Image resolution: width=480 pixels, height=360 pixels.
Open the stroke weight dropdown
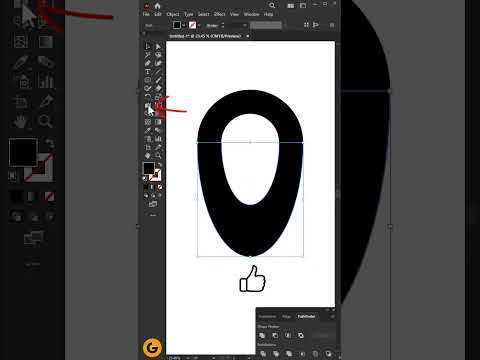coord(245,25)
